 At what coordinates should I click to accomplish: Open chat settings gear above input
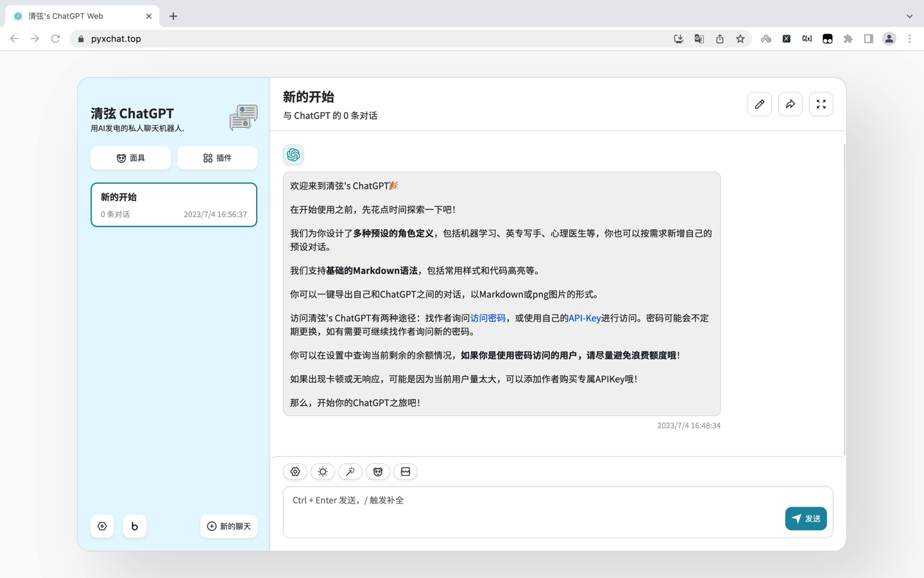click(295, 471)
